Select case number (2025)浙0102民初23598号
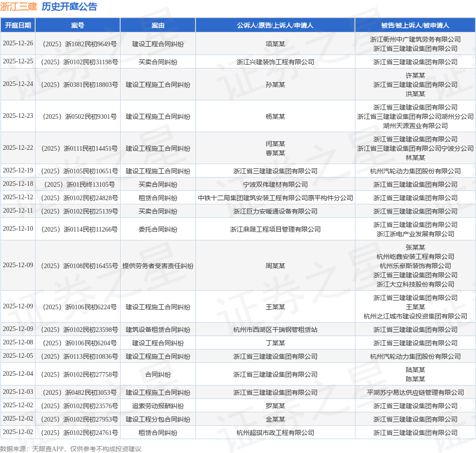Image resolution: width=476 pixels, height=453 pixels. (79, 330)
